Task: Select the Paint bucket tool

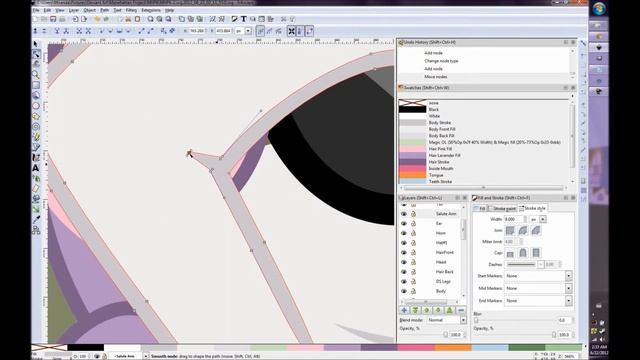Action: tap(36, 199)
